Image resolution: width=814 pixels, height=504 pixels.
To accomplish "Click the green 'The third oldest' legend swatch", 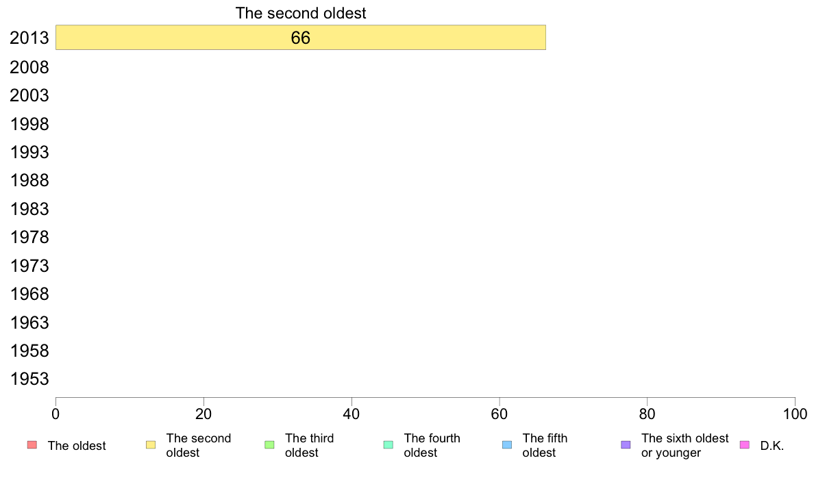I will [x=269, y=445].
